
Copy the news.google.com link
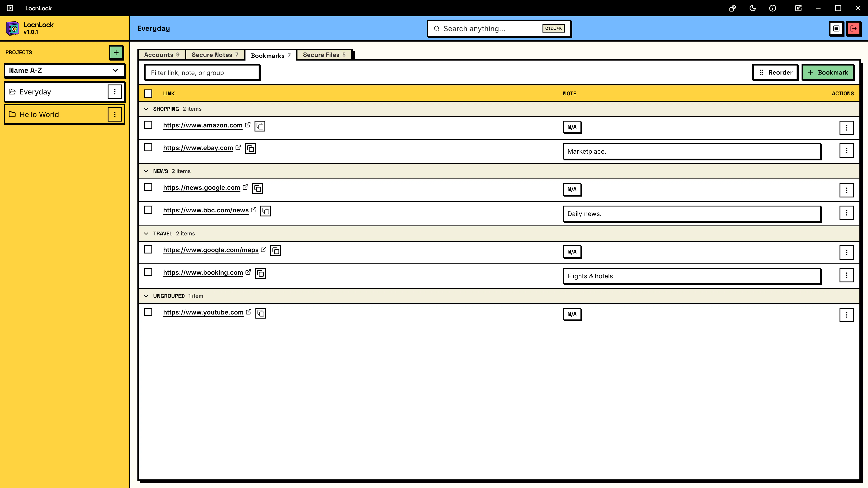(258, 188)
